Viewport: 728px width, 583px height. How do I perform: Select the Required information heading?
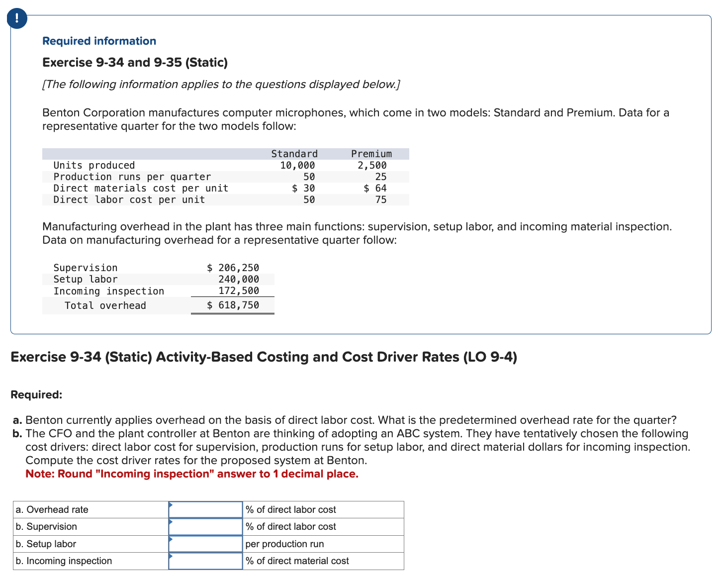[98, 41]
